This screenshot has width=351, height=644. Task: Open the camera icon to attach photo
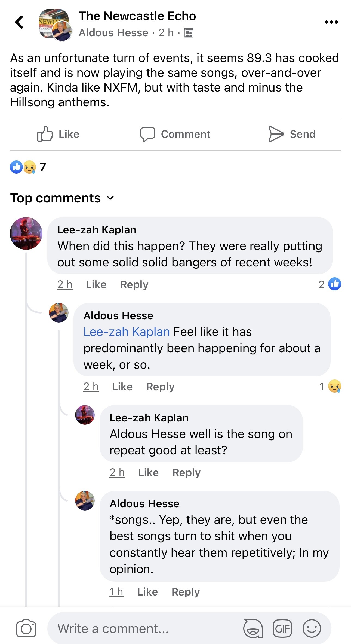pos(26,629)
